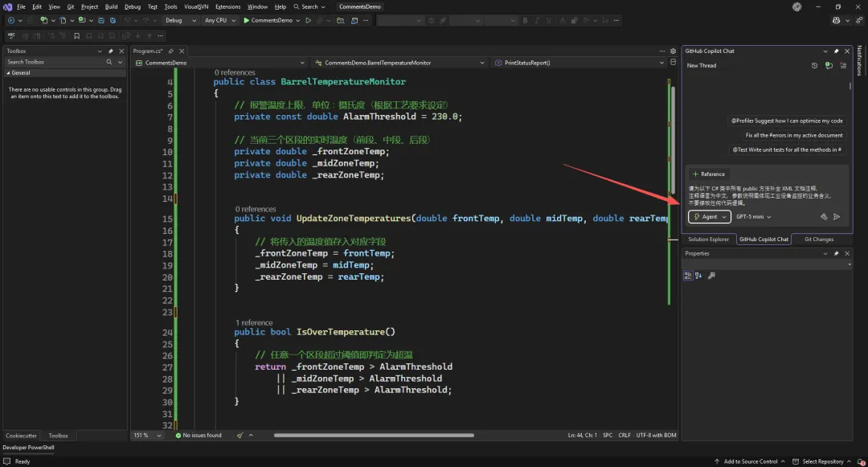Click the CRLF line ending indicator
Screen dimensions: 868x467
click(x=624, y=436)
